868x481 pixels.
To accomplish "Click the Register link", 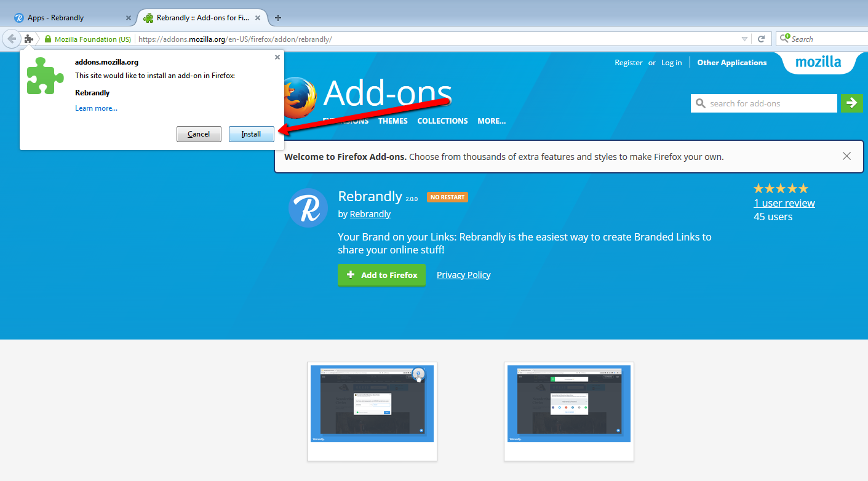I will 629,63.
